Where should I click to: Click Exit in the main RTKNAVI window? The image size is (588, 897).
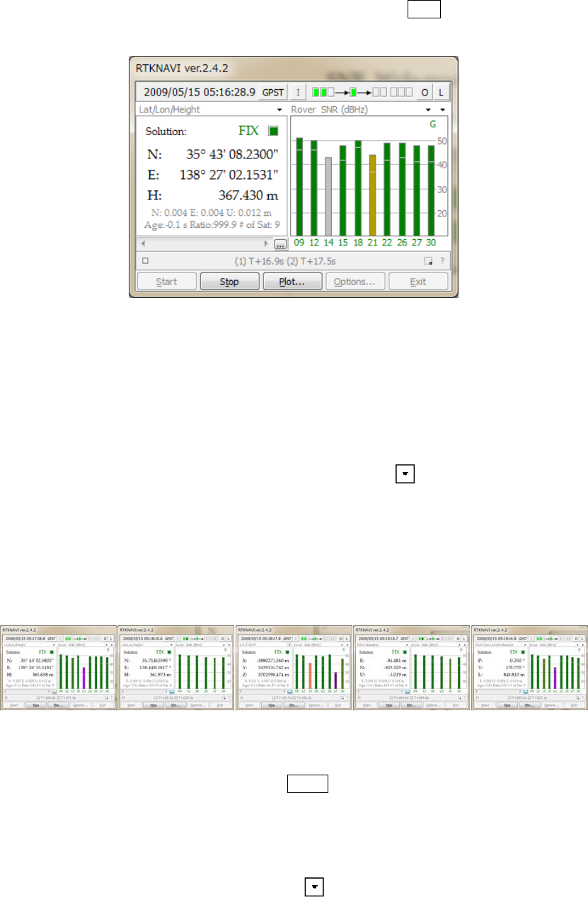(x=418, y=282)
